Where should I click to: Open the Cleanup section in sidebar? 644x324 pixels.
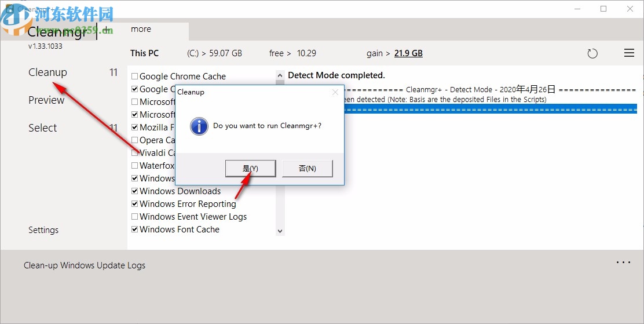[47, 72]
